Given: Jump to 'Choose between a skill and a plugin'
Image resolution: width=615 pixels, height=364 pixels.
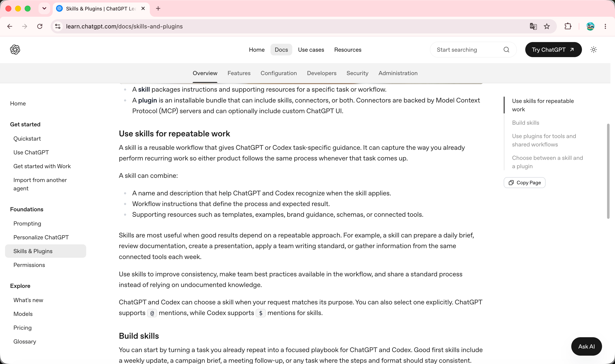Looking at the screenshot, I should pyautogui.click(x=547, y=162).
